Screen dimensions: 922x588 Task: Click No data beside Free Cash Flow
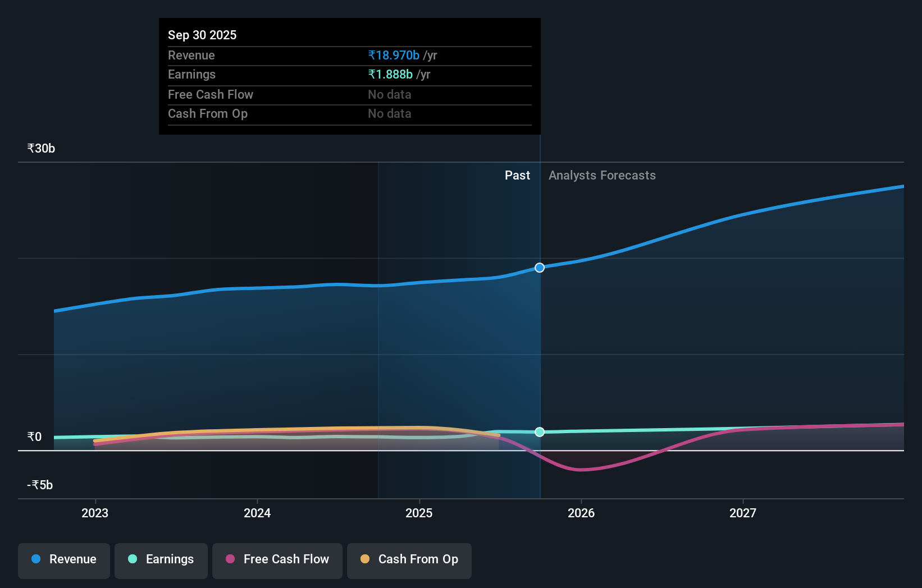point(390,95)
